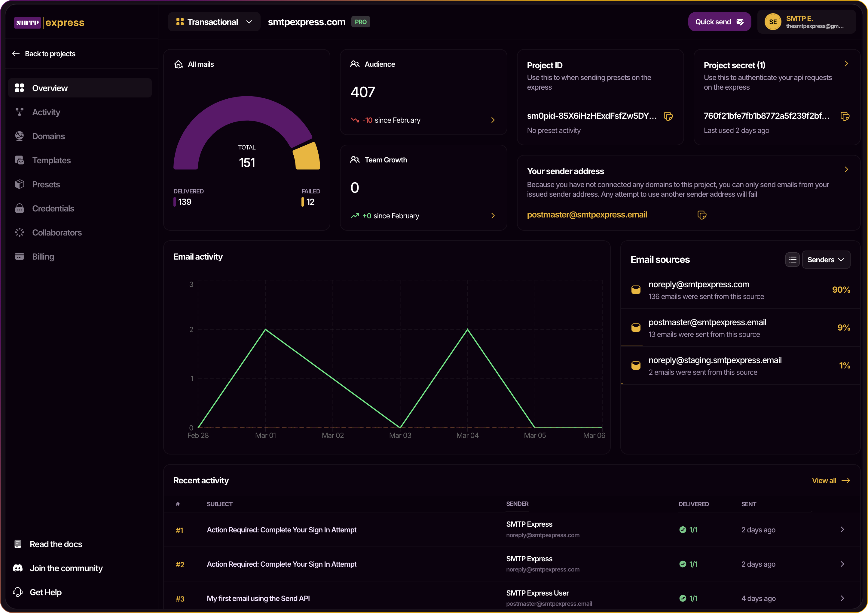Screen dimensions: 868x613
Task: Select the noreply@staging.smtpexpress.email source row
Action: [x=740, y=365]
